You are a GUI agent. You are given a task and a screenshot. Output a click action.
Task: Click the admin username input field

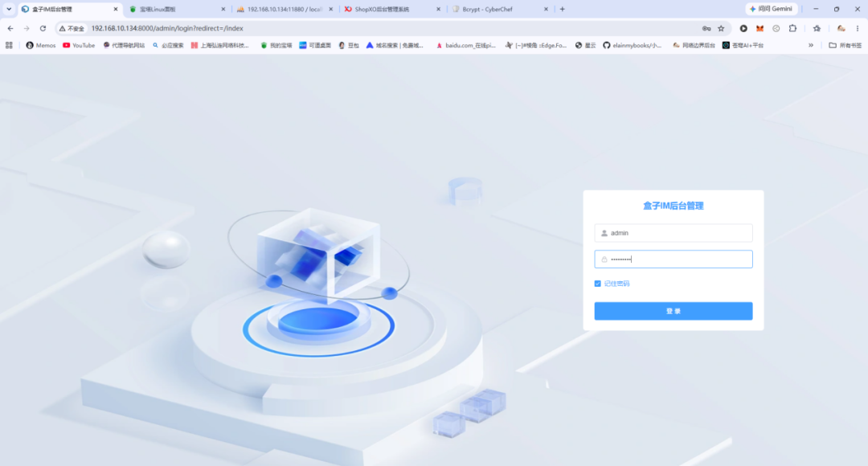click(674, 233)
